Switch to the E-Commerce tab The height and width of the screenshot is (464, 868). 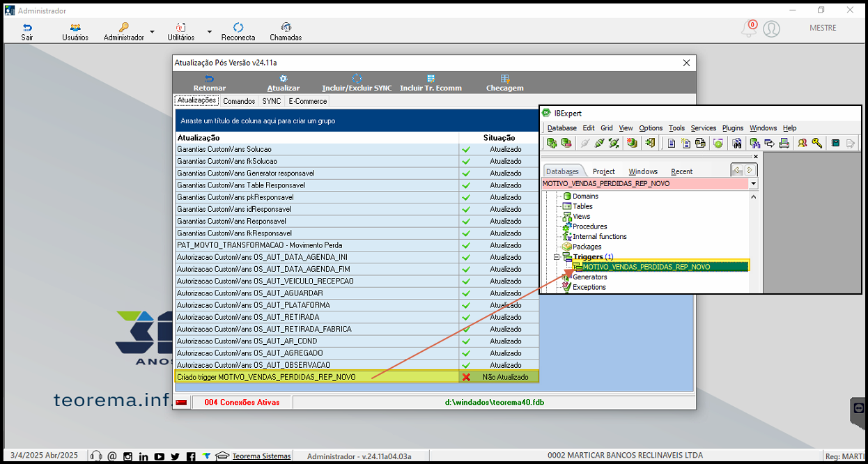(307, 101)
